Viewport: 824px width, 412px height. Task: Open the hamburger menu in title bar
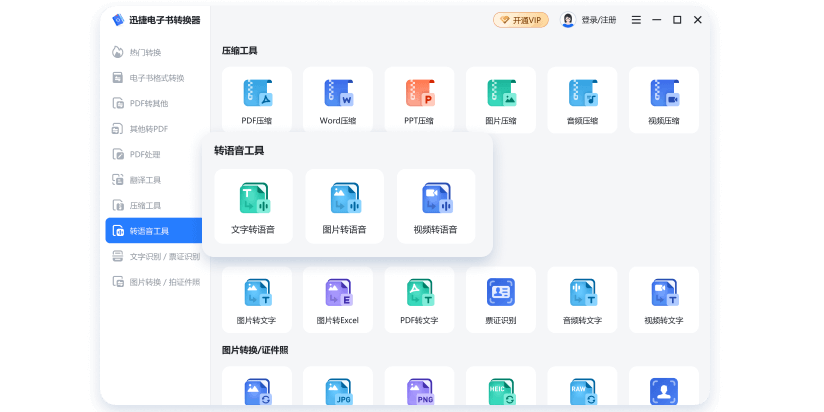[636, 20]
